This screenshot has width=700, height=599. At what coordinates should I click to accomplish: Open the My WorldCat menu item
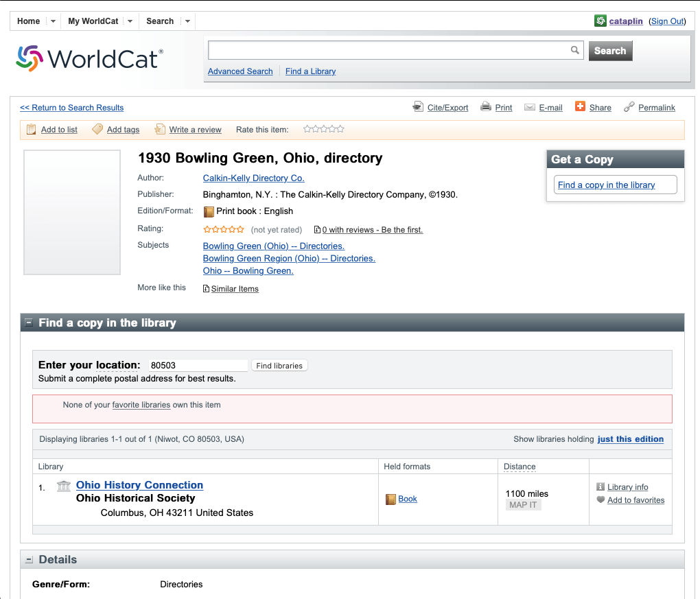(x=93, y=21)
